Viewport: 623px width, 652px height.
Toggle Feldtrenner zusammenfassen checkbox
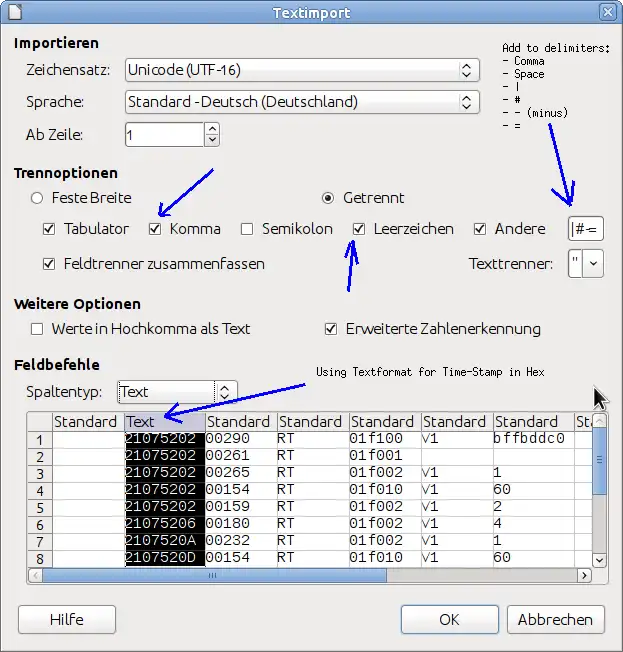tap(49, 264)
